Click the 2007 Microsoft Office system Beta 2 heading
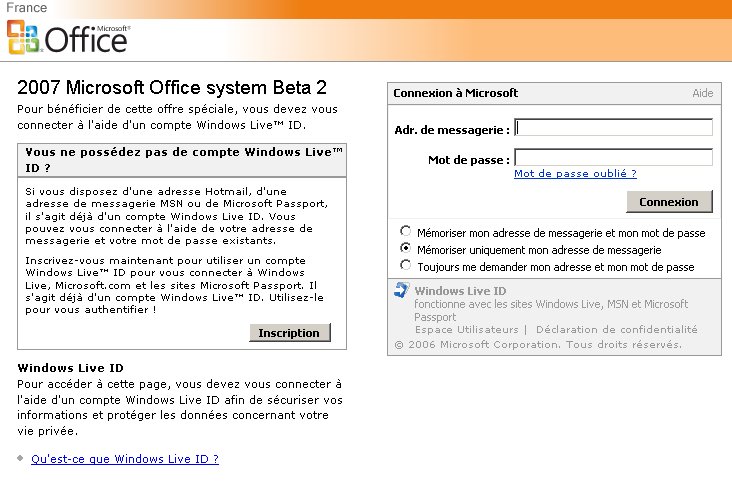This screenshot has height=483, width=732. pos(172,87)
